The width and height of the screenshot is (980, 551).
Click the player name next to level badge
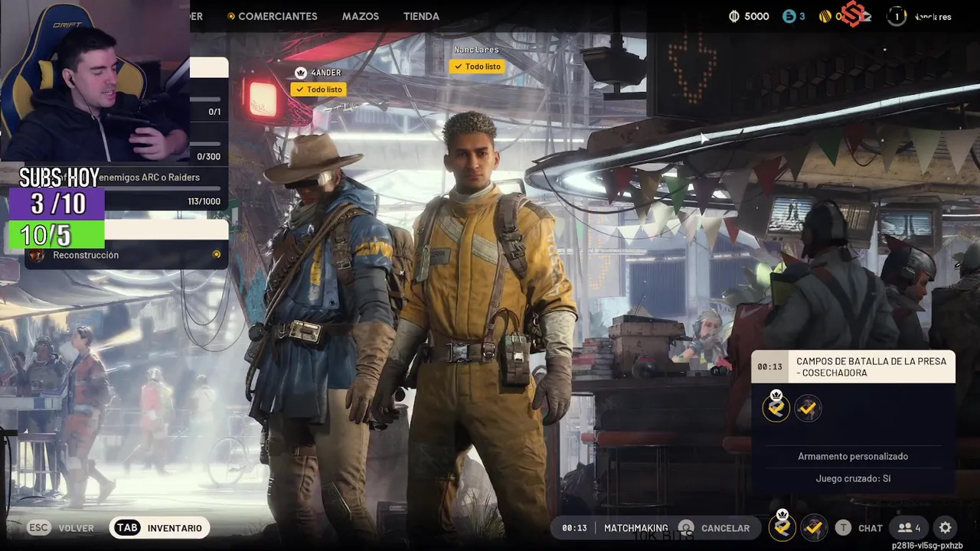click(x=933, y=17)
